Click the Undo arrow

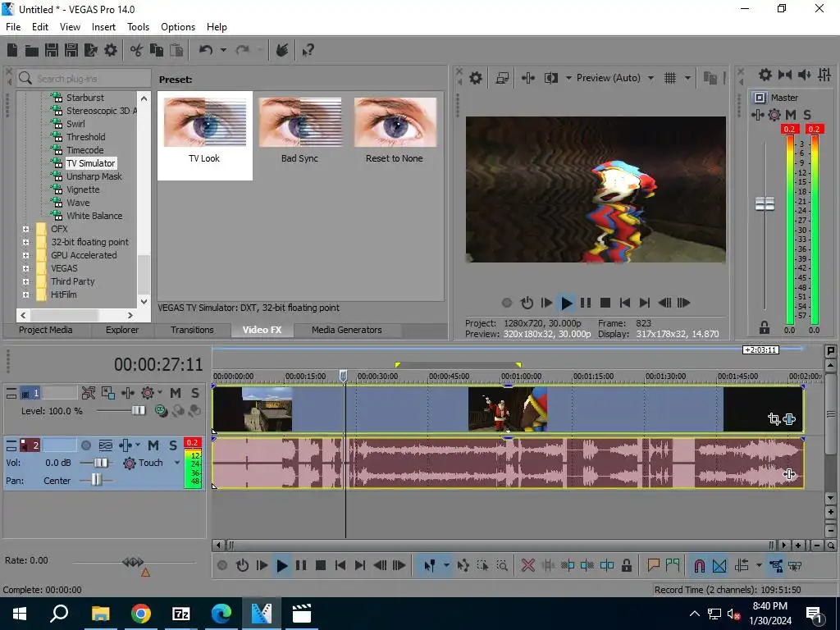(x=206, y=50)
